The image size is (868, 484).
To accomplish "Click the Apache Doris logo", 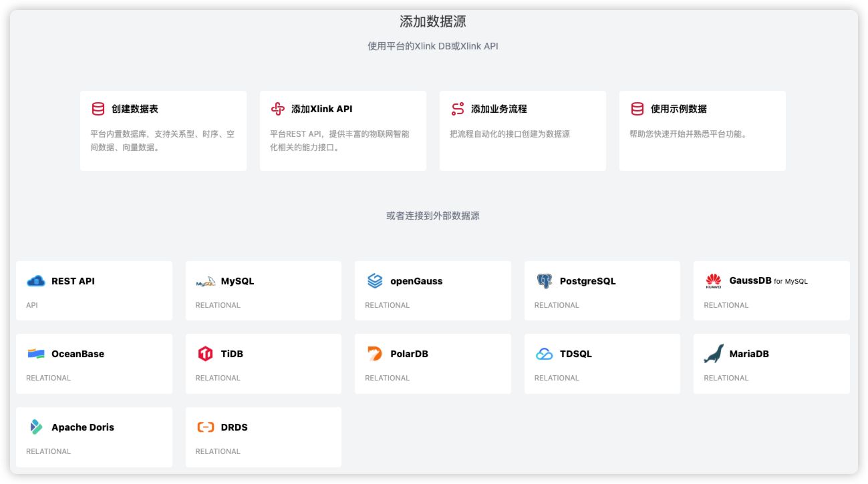I will click(36, 427).
